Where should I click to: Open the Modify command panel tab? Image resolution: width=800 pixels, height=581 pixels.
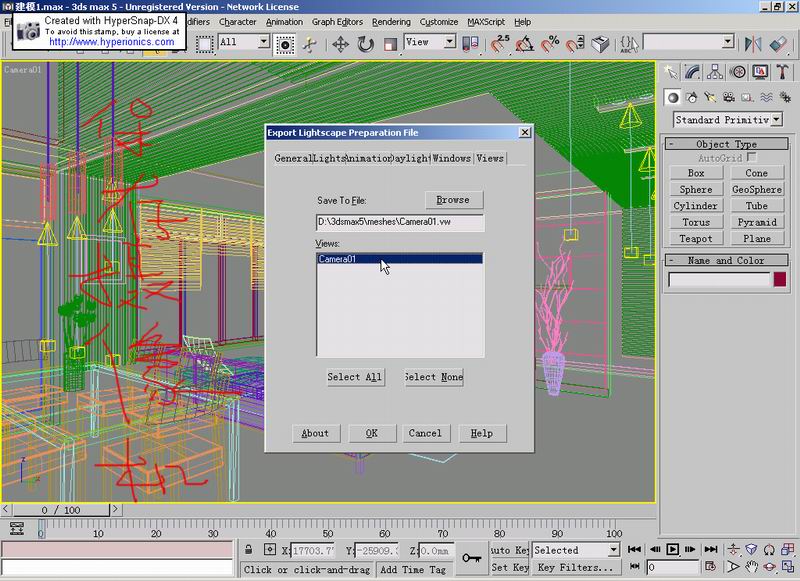point(692,72)
